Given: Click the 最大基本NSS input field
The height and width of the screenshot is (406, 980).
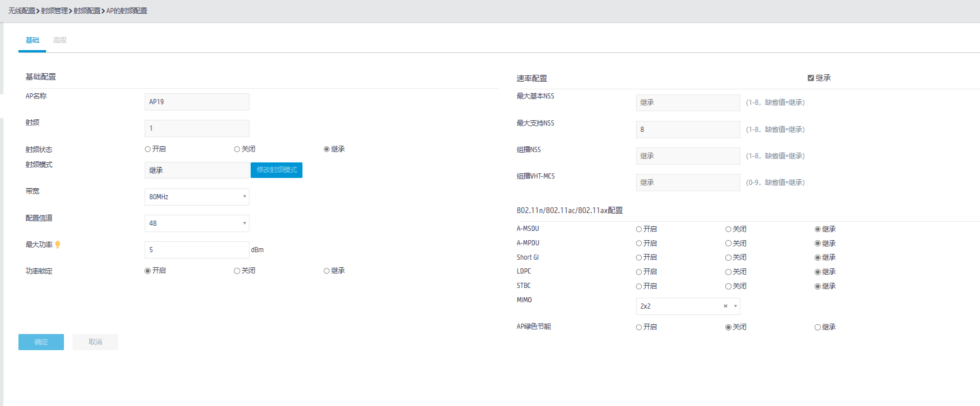Looking at the screenshot, I should coord(688,103).
